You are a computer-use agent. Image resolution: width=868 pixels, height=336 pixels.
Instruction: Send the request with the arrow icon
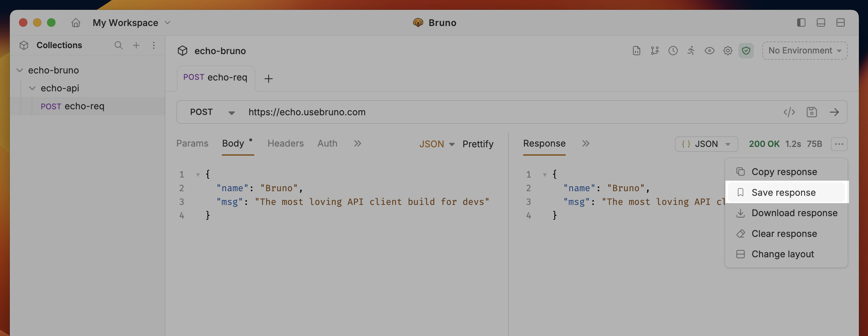834,112
